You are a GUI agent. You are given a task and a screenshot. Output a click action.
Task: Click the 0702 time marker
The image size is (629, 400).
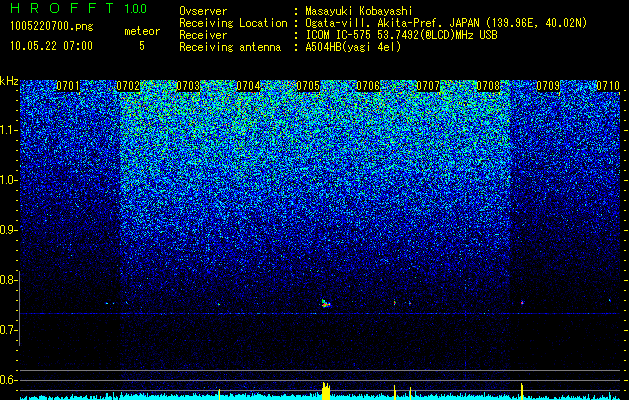pos(128,86)
